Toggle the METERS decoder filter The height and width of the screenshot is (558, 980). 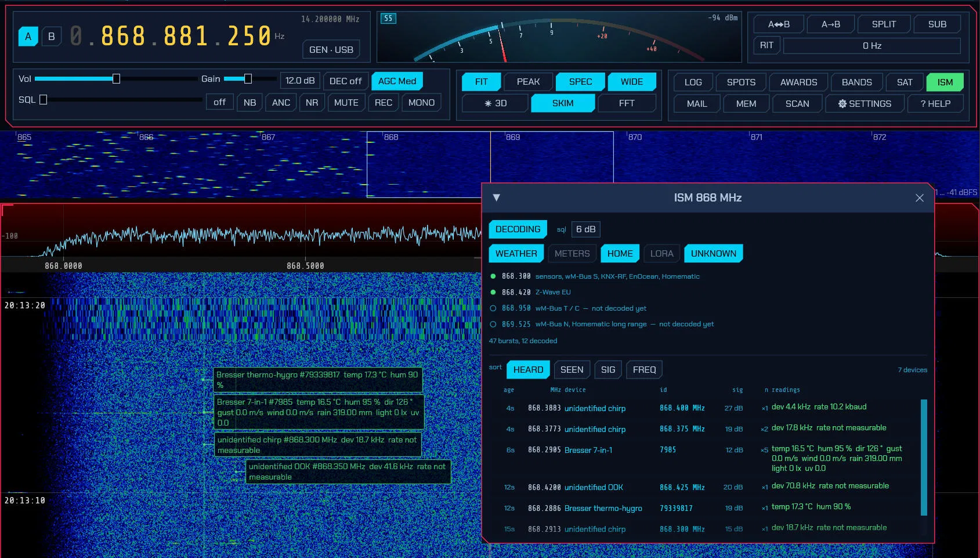tap(572, 254)
